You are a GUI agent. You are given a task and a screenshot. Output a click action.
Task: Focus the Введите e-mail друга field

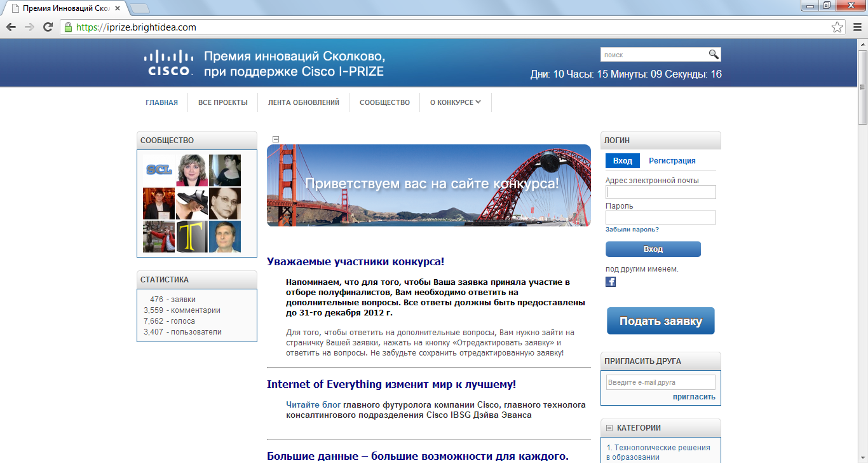coord(661,382)
